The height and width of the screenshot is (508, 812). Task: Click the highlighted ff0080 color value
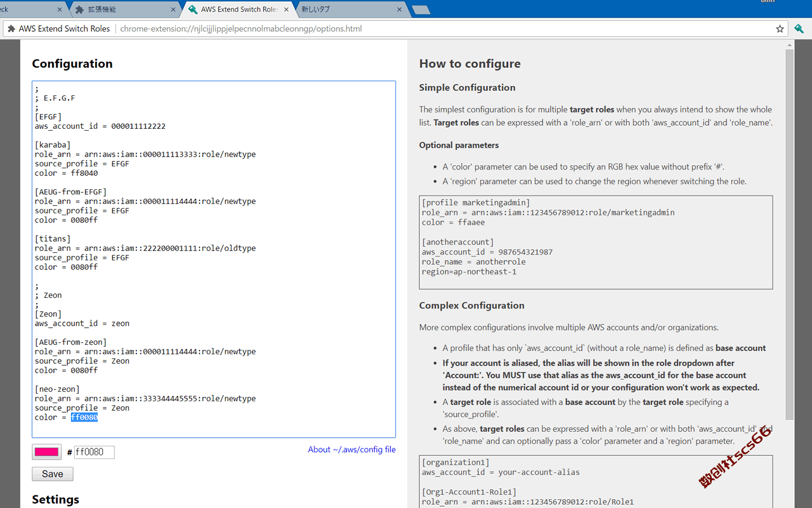(x=84, y=417)
